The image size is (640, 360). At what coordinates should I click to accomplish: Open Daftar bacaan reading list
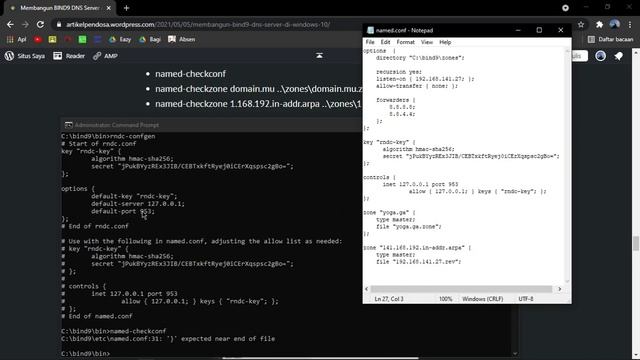pos(611,39)
